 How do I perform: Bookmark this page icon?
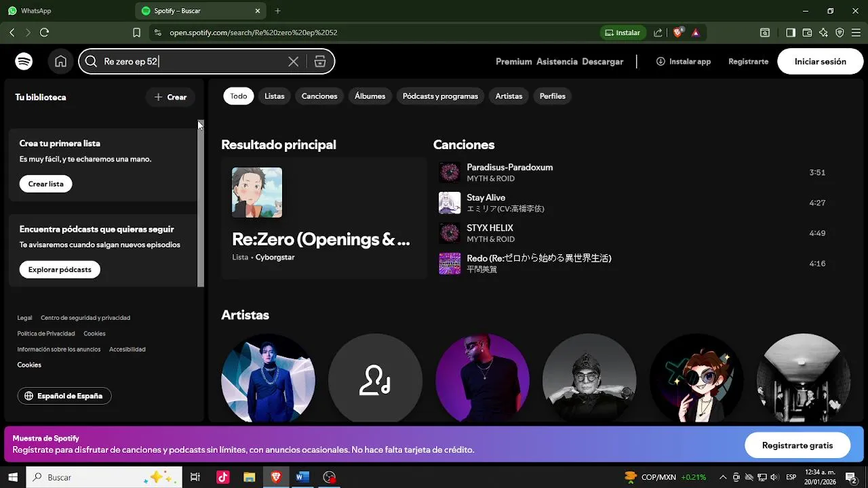137,32
